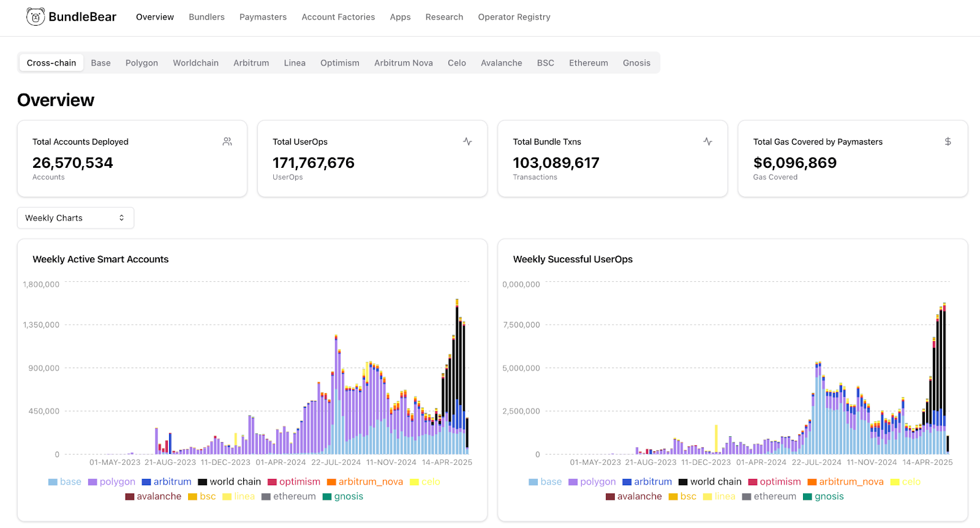The height and width of the screenshot is (528, 980).
Task: Switch to the Avalanche tab
Action: click(502, 63)
